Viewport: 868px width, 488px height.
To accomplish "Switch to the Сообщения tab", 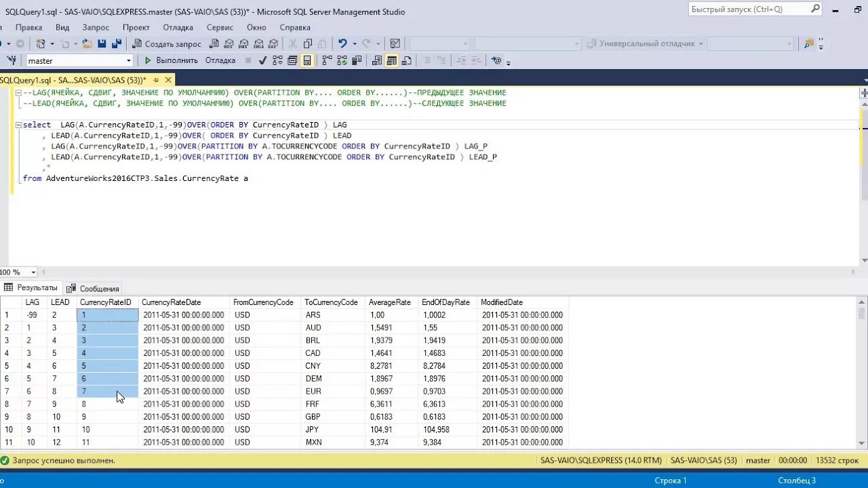I will [94, 288].
